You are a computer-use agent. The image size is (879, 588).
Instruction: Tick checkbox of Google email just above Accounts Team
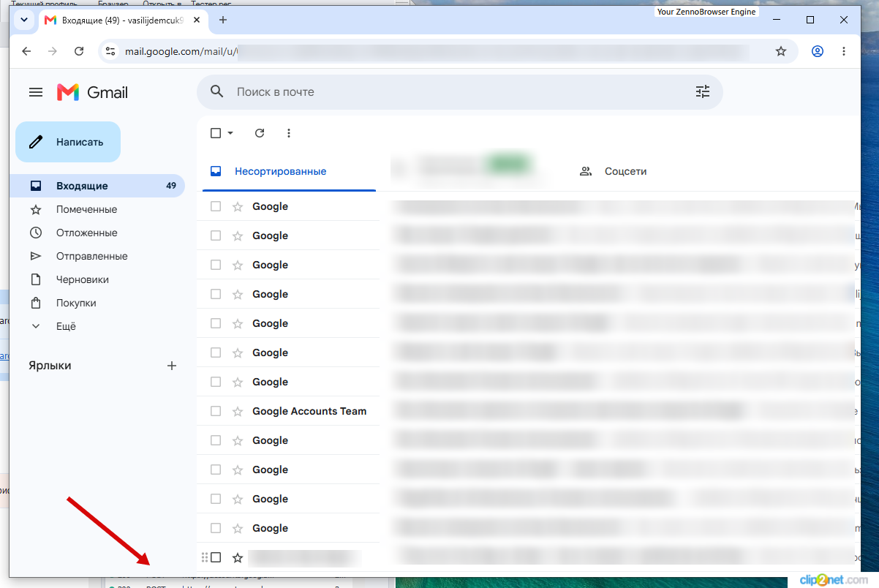[216, 382]
